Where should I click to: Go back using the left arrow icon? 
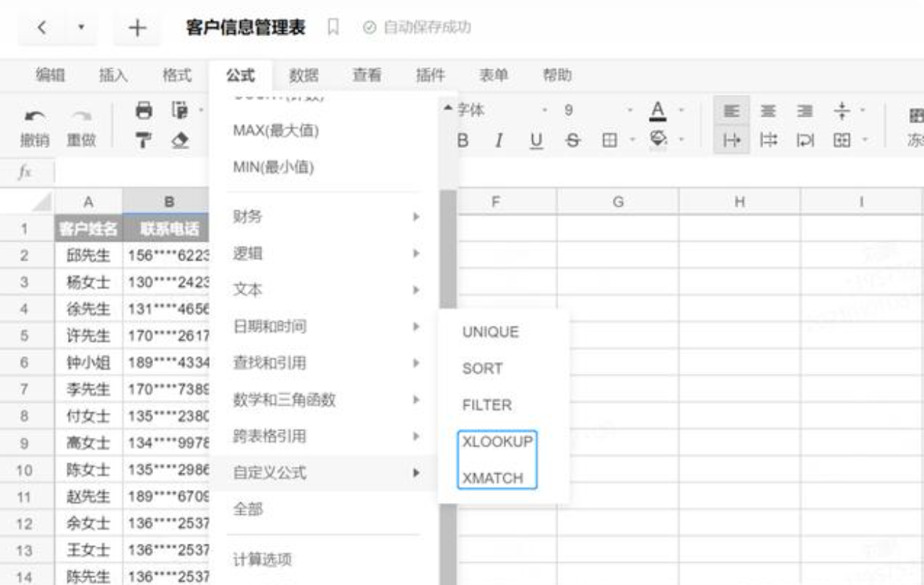42,28
